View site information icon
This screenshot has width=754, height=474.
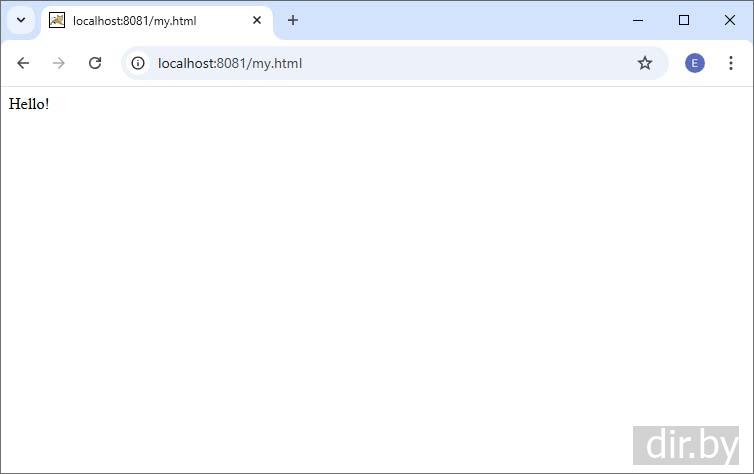[x=138, y=63]
